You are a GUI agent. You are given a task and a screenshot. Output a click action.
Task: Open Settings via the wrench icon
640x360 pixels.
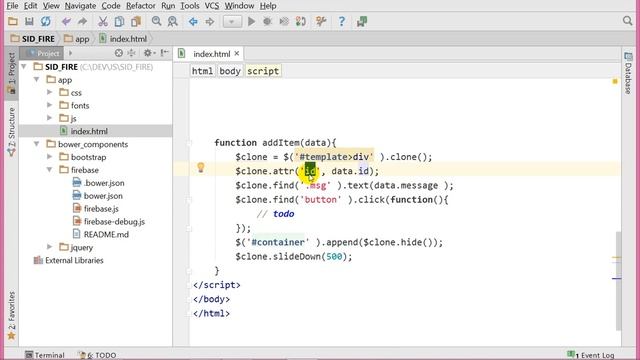click(x=321, y=21)
